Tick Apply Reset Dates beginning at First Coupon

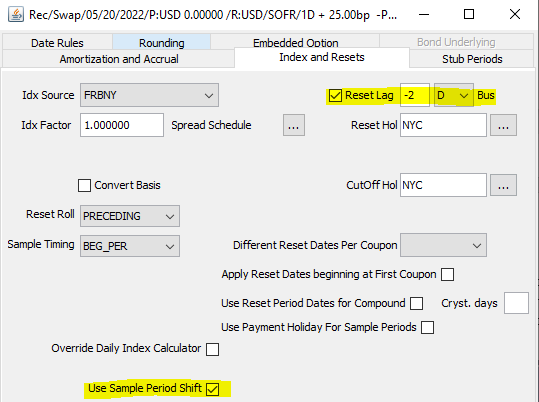click(x=447, y=274)
